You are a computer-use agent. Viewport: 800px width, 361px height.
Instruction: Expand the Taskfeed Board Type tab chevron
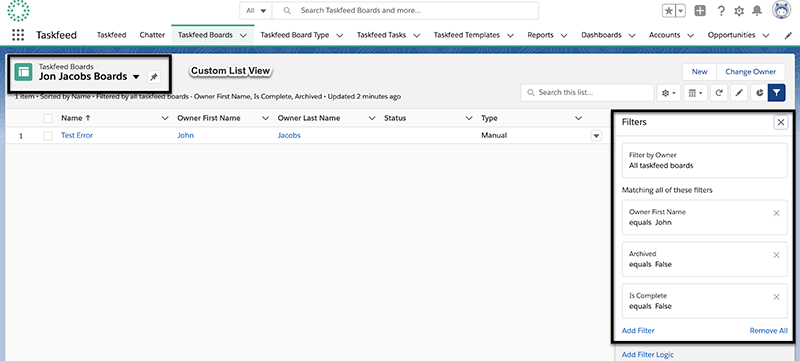(x=340, y=35)
